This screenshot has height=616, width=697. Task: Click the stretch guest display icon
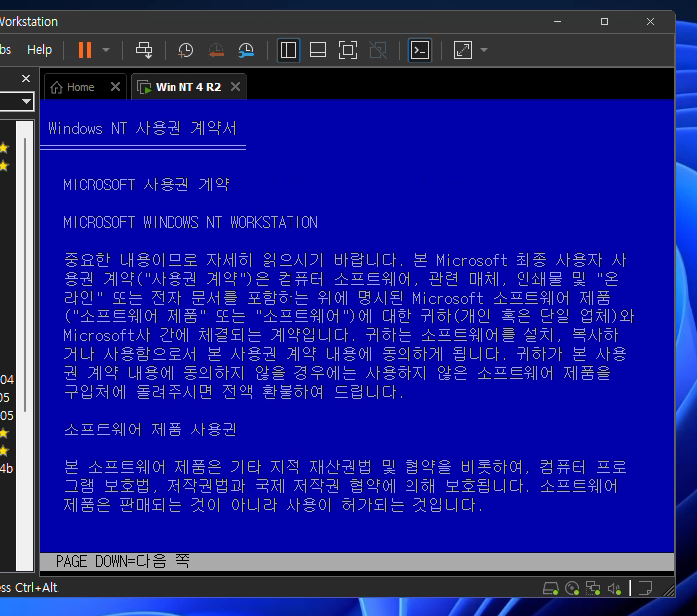(463, 50)
